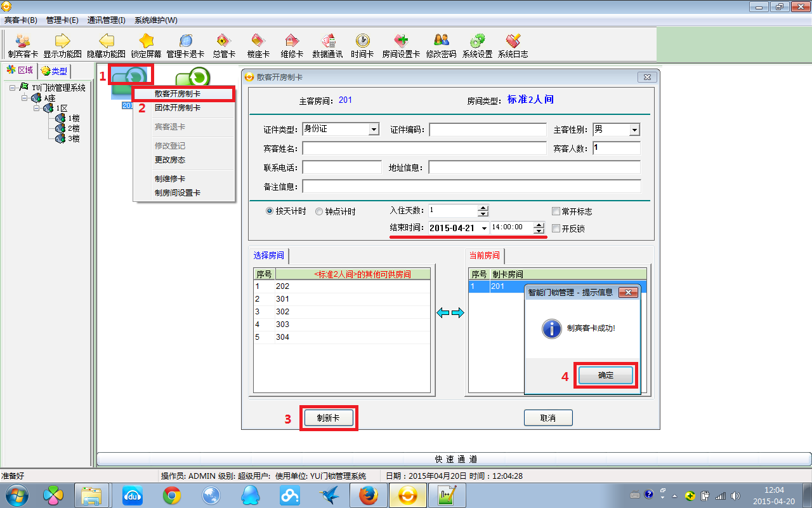Toggle the 开反锁 checkbox
812x508 pixels.
(556, 229)
